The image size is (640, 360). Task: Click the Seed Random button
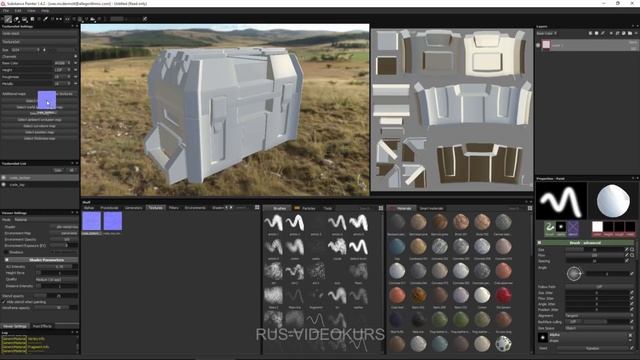(593, 348)
